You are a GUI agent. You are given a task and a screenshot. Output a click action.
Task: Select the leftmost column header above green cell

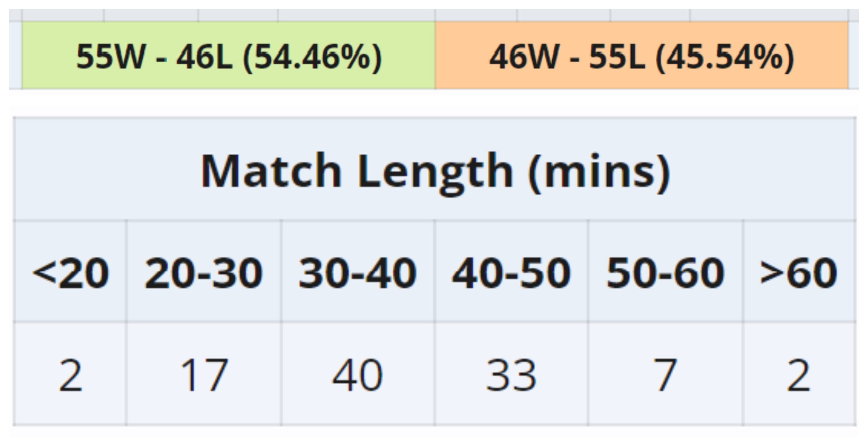tap(63, 15)
